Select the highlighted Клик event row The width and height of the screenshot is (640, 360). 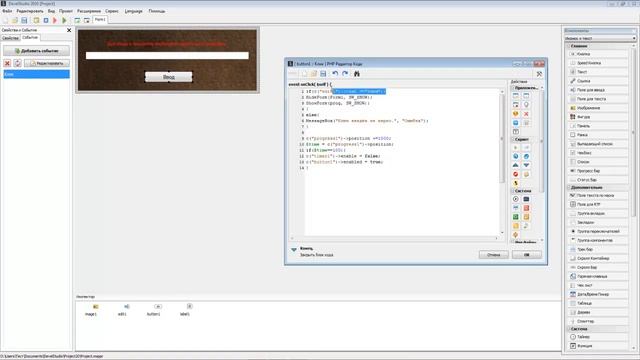[36, 74]
